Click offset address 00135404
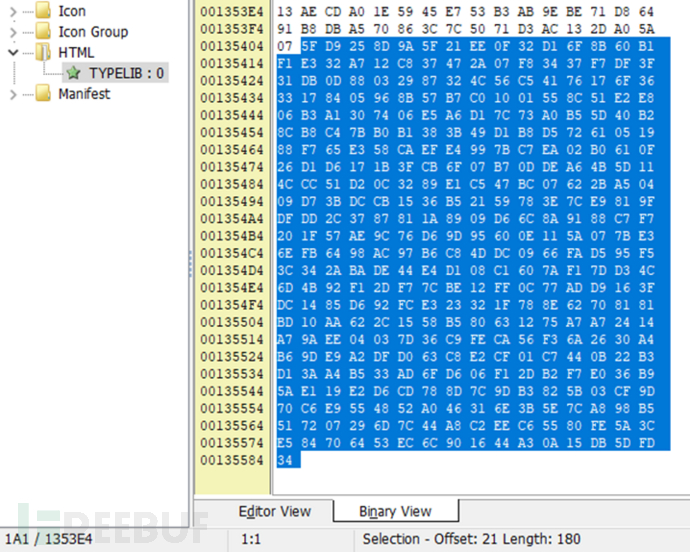 tap(232, 46)
